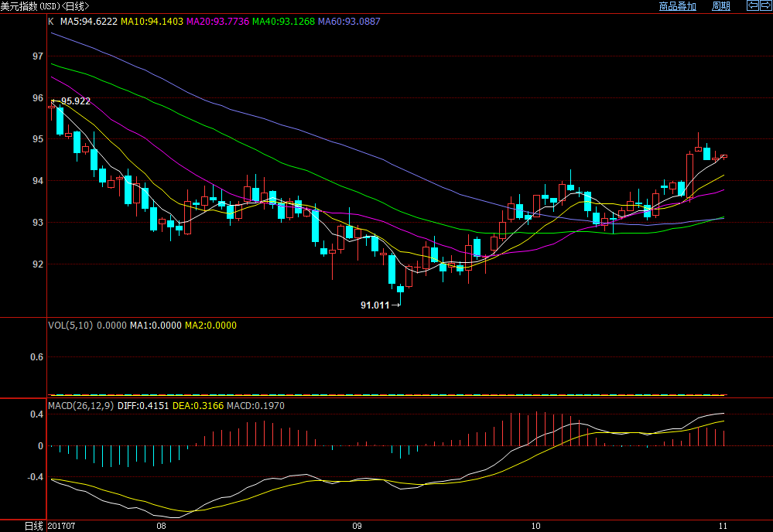Select the MA20:93.7736 indicator label

click(x=217, y=21)
